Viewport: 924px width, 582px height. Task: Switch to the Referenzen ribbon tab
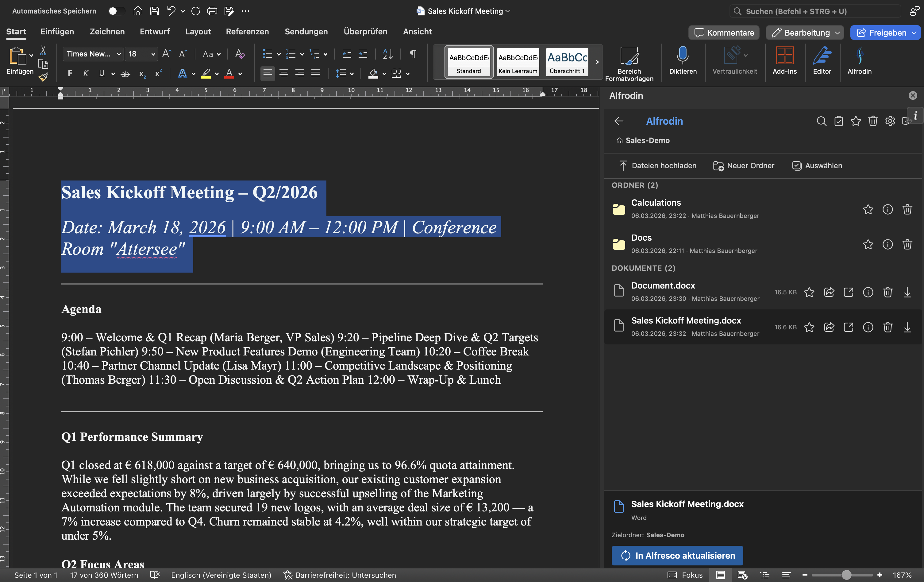click(247, 32)
